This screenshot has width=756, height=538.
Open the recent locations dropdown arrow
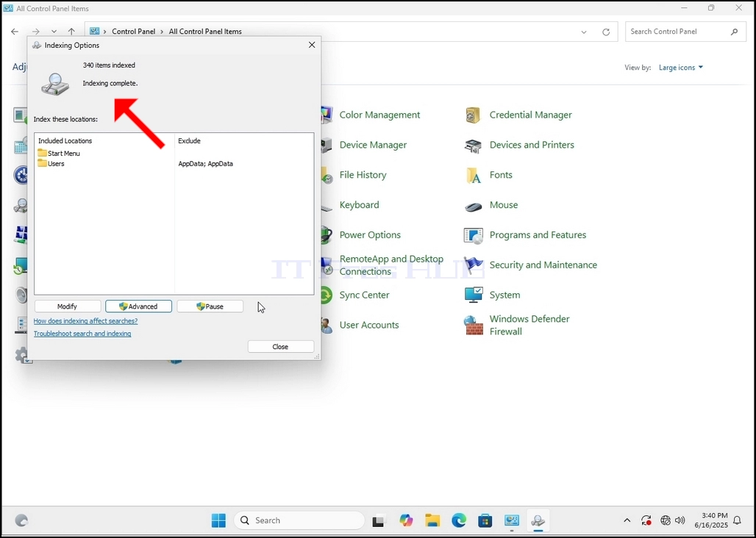(x=54, y=32)
